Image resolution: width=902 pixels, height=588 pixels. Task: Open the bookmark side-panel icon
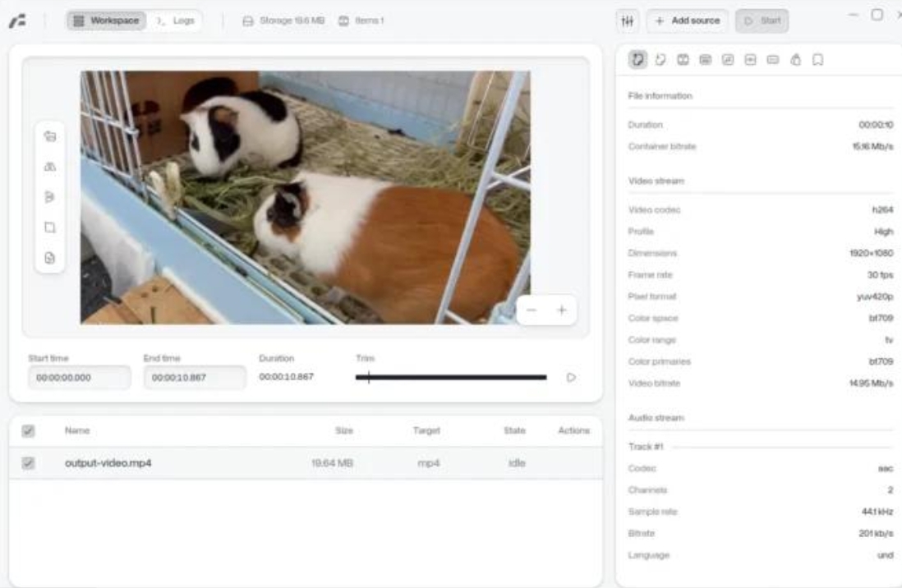point(818,59)
